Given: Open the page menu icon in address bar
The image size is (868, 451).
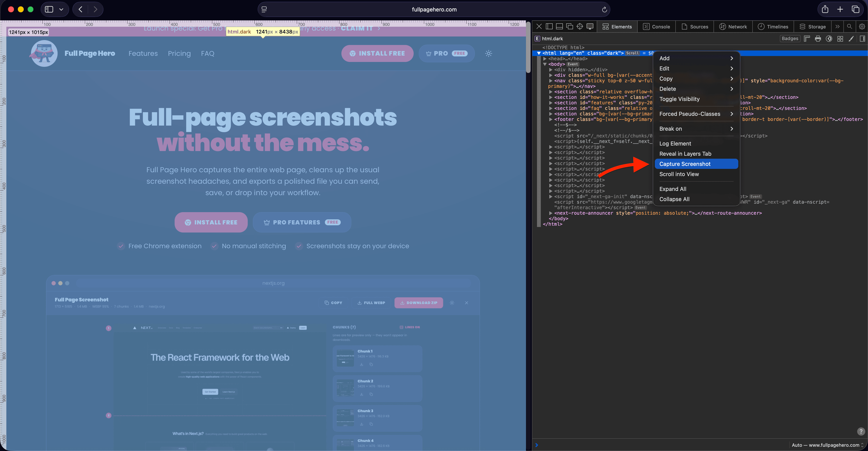Looking at the screenshot, I should (264, 10).
